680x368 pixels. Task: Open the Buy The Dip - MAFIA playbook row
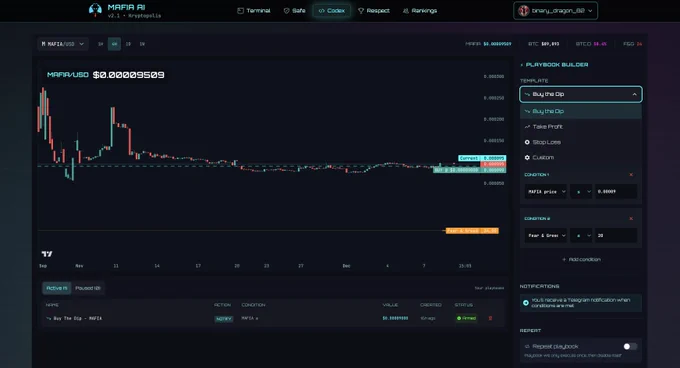click(x=273, y=318)
